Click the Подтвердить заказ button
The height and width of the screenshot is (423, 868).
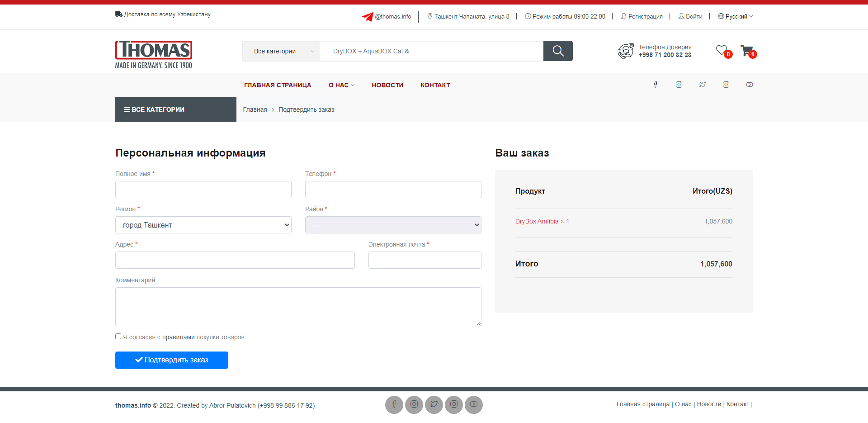click(172, 360)
